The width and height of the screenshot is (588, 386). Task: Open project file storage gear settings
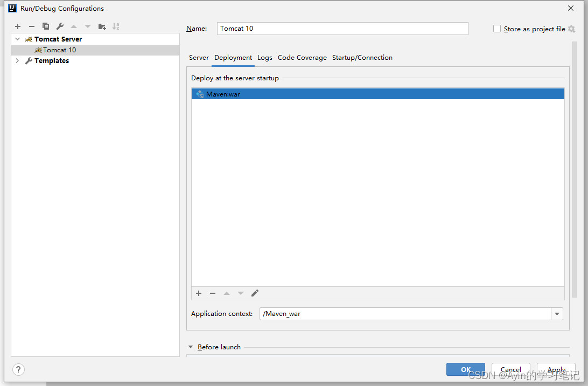point(571,29)
